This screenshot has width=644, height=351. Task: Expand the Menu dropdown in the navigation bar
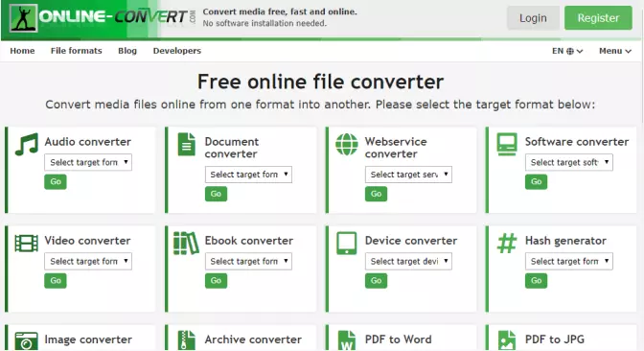tap(615, 51)
